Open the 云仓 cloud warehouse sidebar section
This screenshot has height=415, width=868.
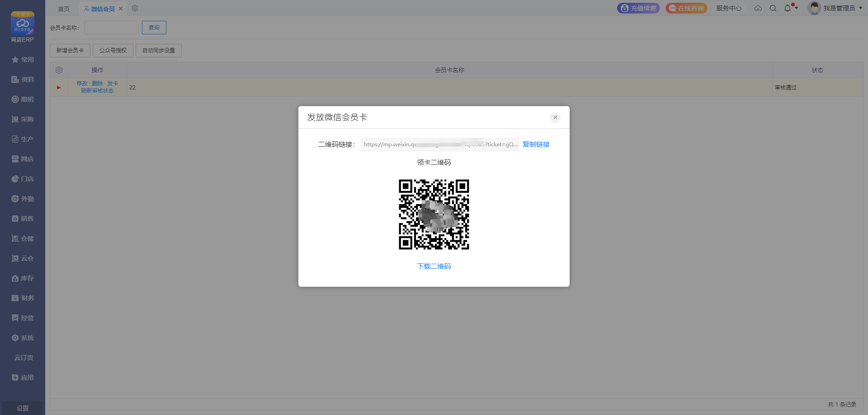coord(23,258)
